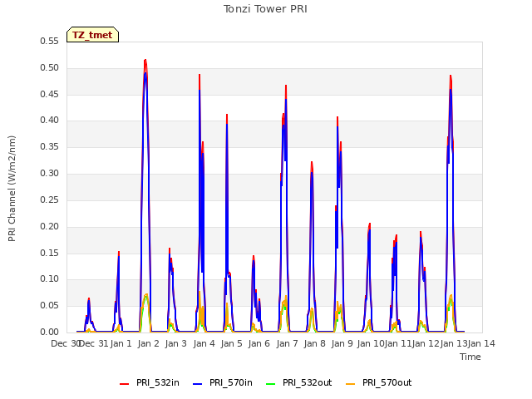Click the Jan 3 x-axis date label
The image size is (532, 399).
(176, 343)
